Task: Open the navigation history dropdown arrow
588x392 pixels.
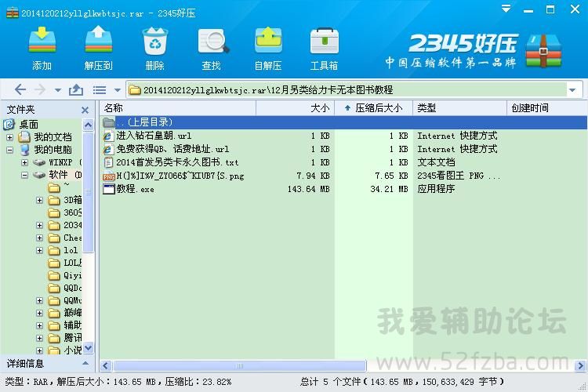Action: pyautogui.click(x=58, y=90)
